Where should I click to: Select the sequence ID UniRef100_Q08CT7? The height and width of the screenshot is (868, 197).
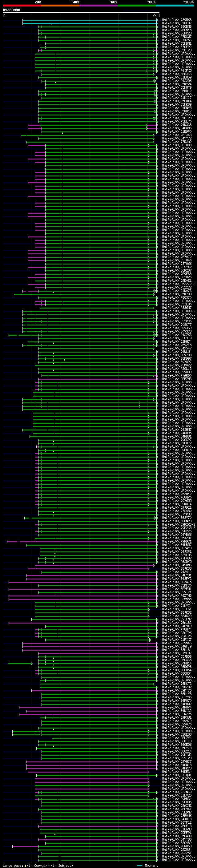point(177,325)
